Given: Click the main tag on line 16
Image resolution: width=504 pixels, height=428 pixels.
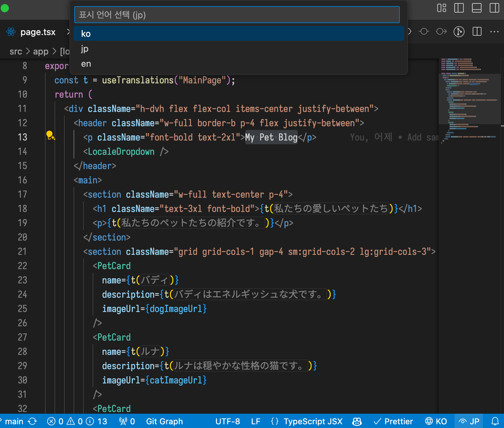Looking at the screenshot, I should pyautogui.click(x=88, y=180).
